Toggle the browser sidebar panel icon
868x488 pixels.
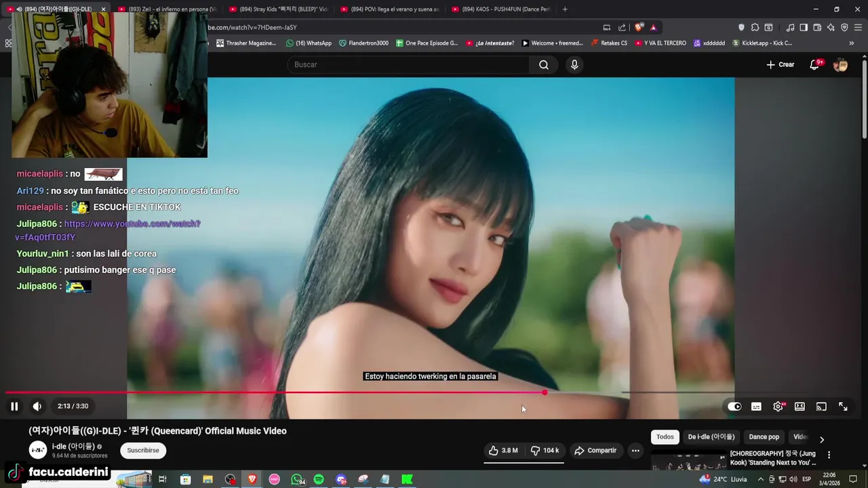(x=804, y=28)
